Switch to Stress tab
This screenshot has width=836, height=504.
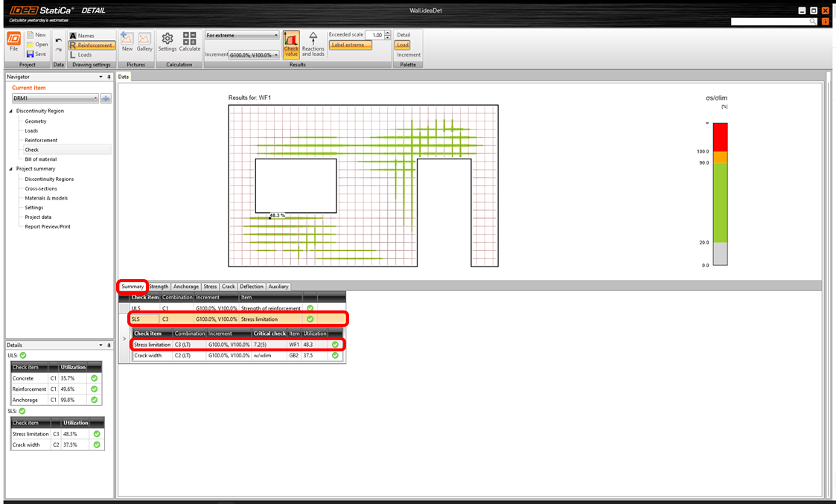point(210,287)
